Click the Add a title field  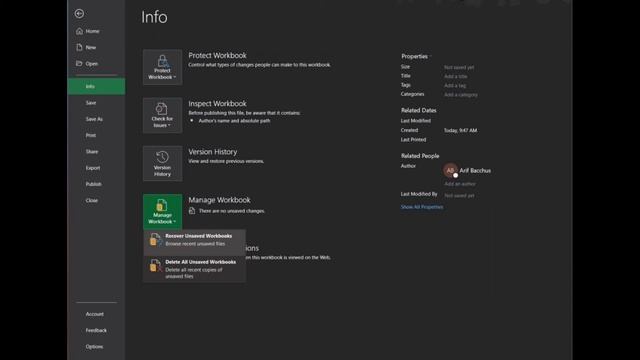pos(456,76)
